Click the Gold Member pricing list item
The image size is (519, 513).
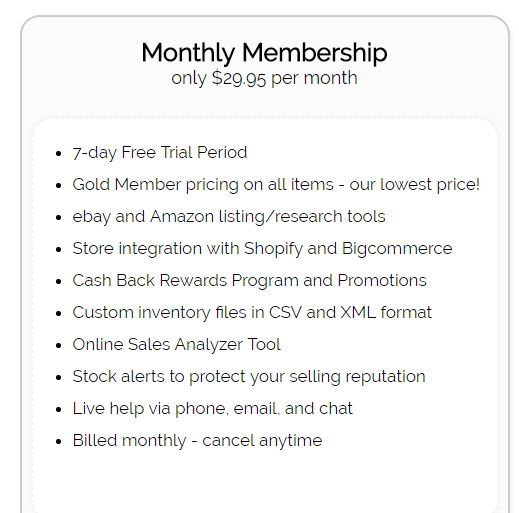tap(276, 185)
